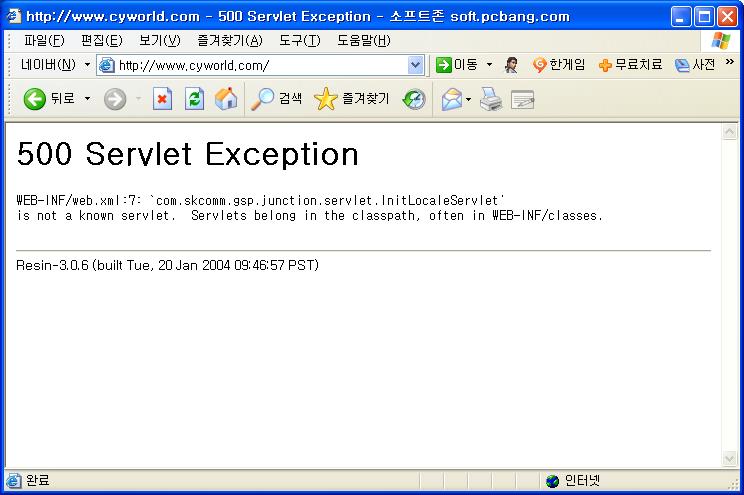Image resolution: width=744 pixels, height=495 pixels.
Task: Click the Mail envelope icon
Action: tap(452, 98)
